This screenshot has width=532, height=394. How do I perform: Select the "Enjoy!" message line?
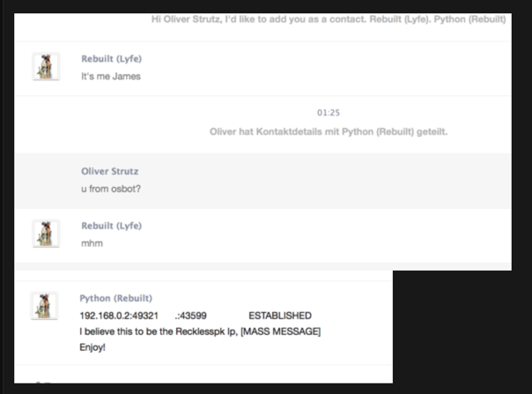click(x=92, y=347)
